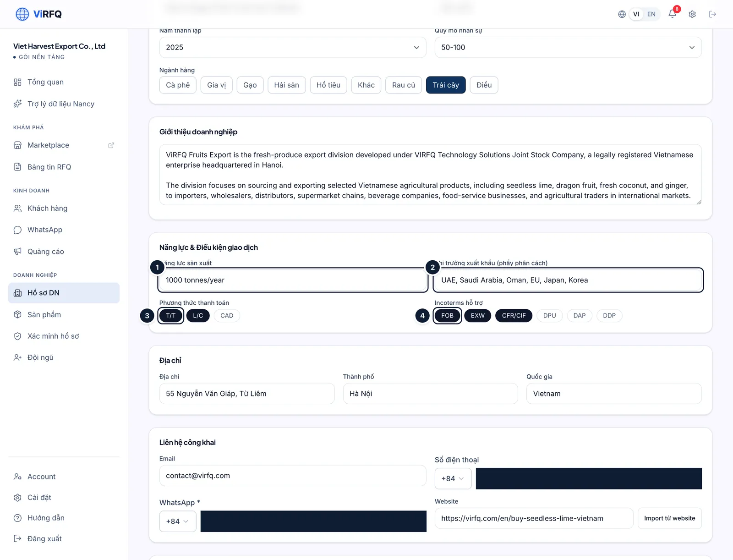Click the WhatsApp chat bubble icon

coord(17,230)
